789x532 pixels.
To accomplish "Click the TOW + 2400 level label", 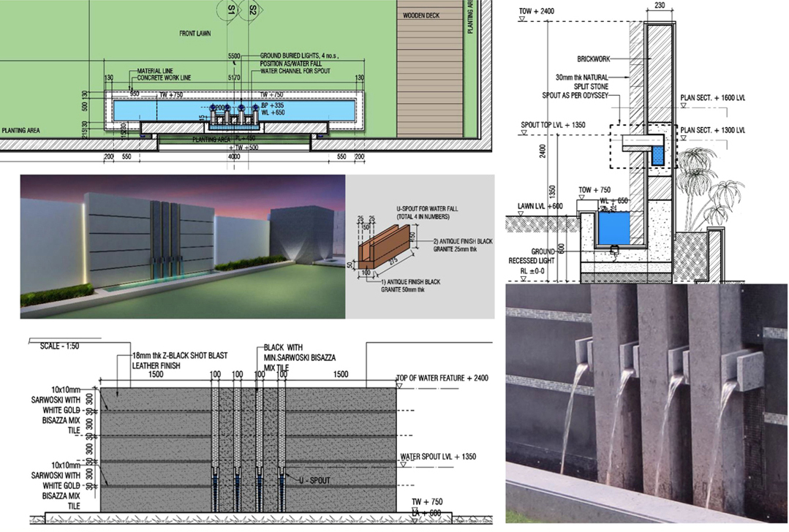I will click(537, 11).
